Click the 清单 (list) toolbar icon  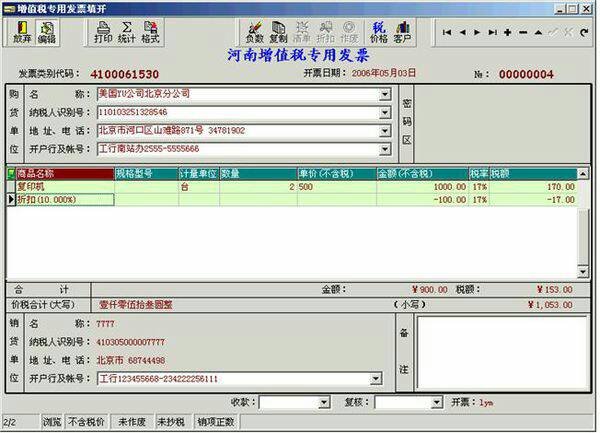click(302, 33)
